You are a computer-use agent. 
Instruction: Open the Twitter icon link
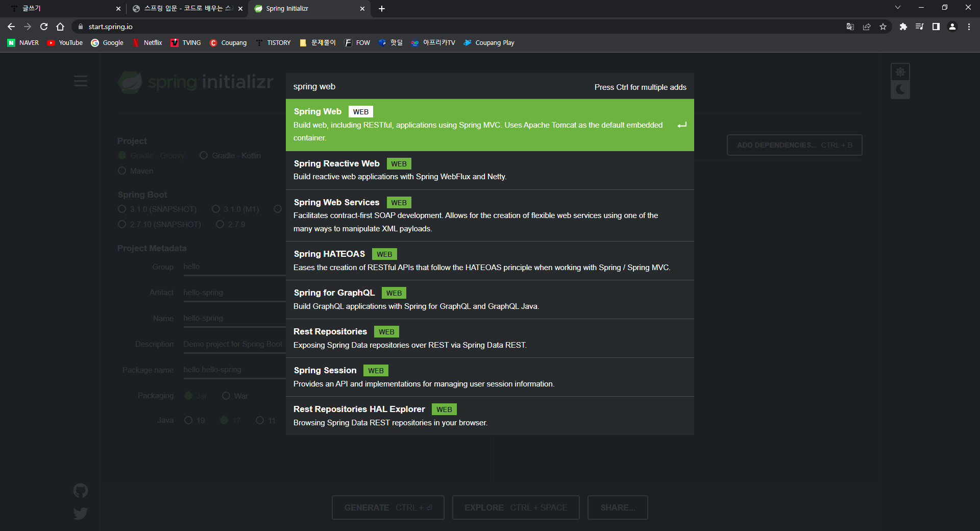pos(81,513)
